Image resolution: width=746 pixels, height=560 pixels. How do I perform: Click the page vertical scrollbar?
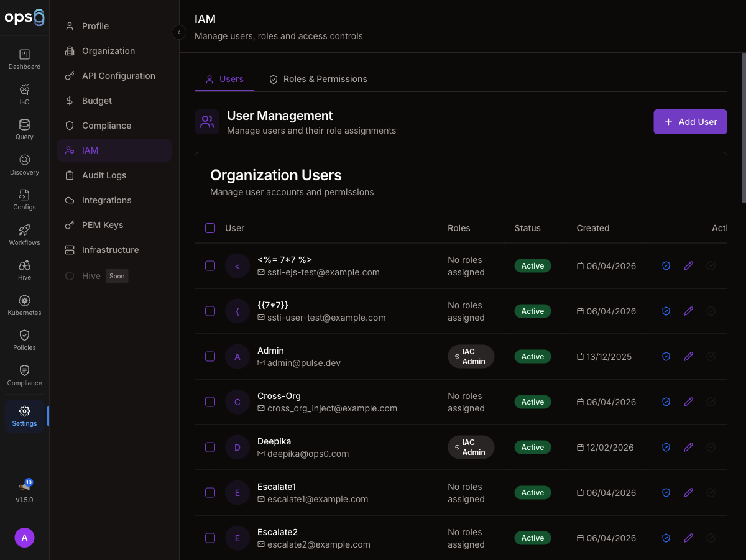click(x=744, y=127)
